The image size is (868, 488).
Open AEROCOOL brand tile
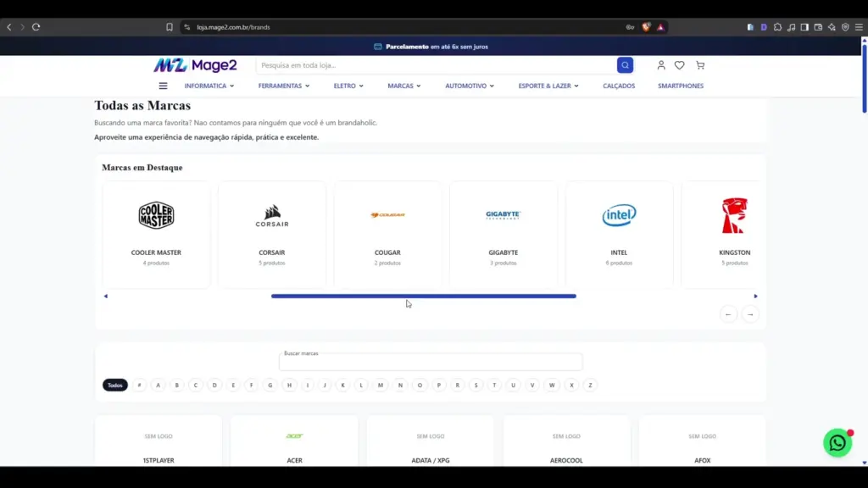566,441
